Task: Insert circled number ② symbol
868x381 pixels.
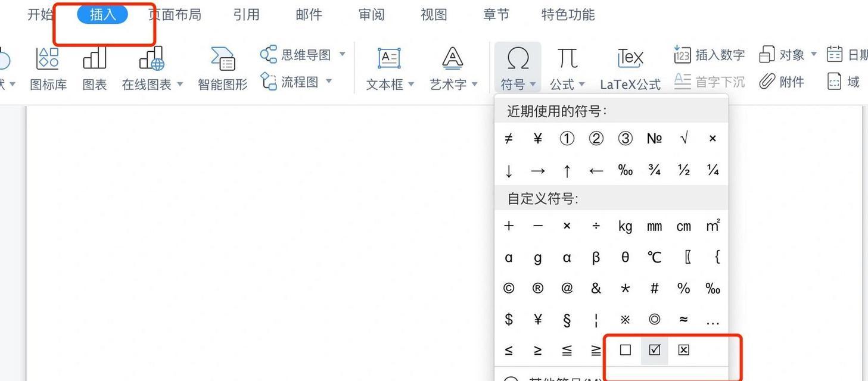Action: tap(596, 139)
